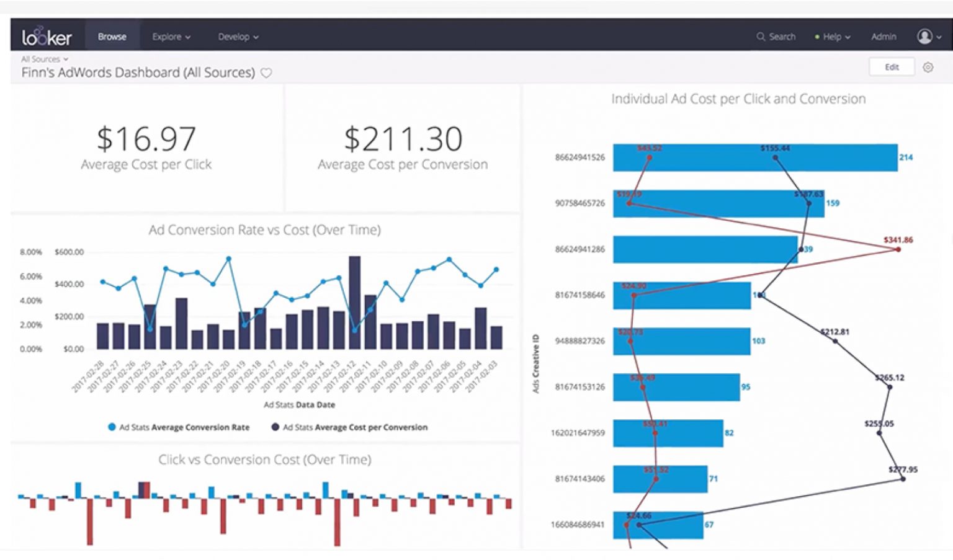Open the user profile avatar icon

tap(924, 37)
